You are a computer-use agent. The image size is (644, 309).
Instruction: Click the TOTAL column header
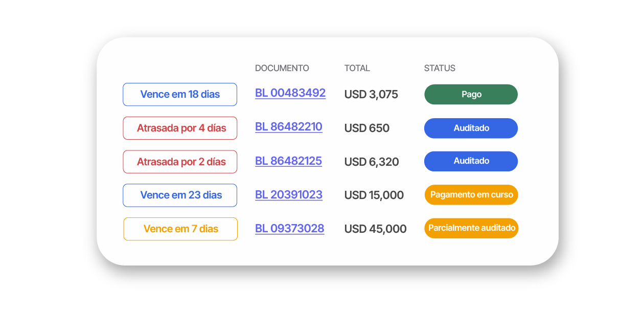pos(357,68)
